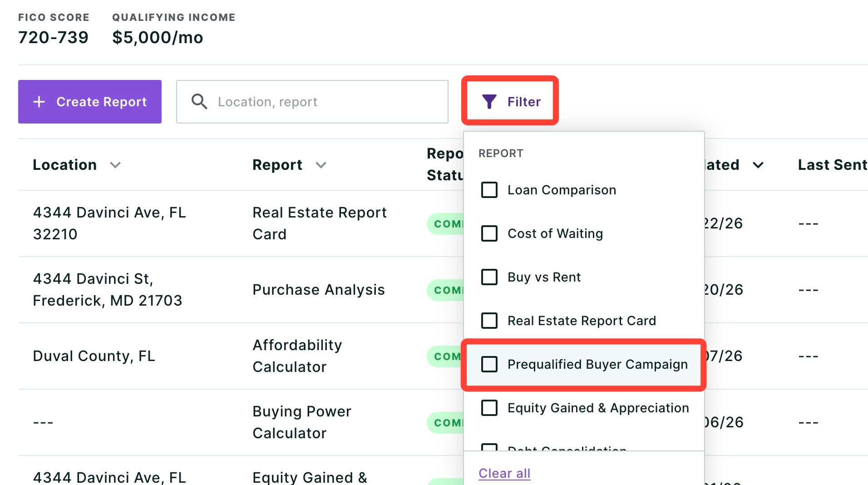This screenshot has height=485, width=868.
Task: Toggle Equity Gained & Appreciation checkbox
Action: pos(489,408)
